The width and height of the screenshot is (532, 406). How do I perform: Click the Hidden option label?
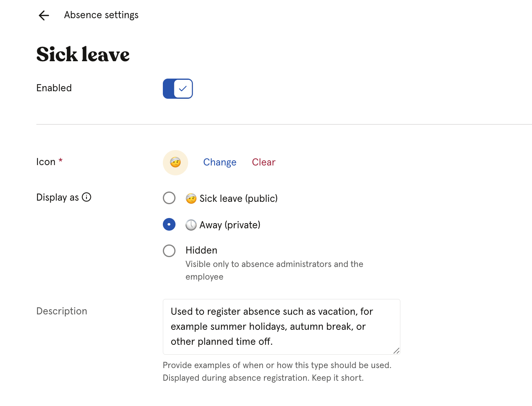[202, 250]
